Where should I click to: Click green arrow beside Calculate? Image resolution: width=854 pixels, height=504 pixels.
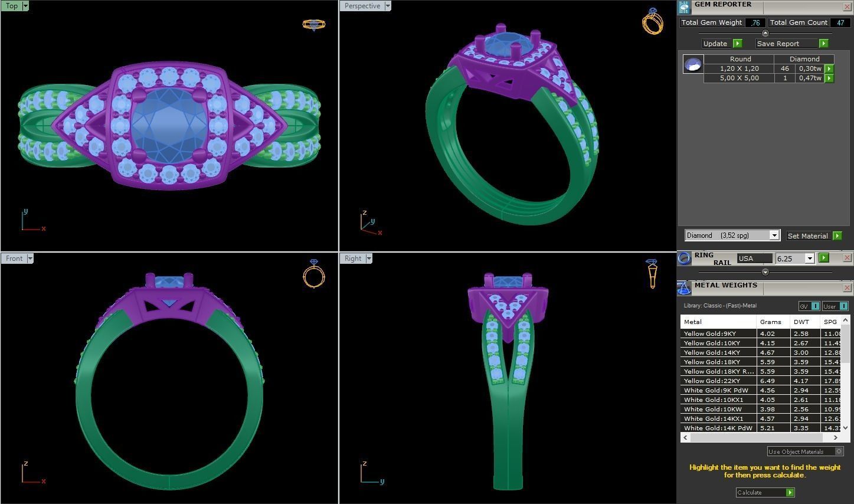tap(790, 492)
